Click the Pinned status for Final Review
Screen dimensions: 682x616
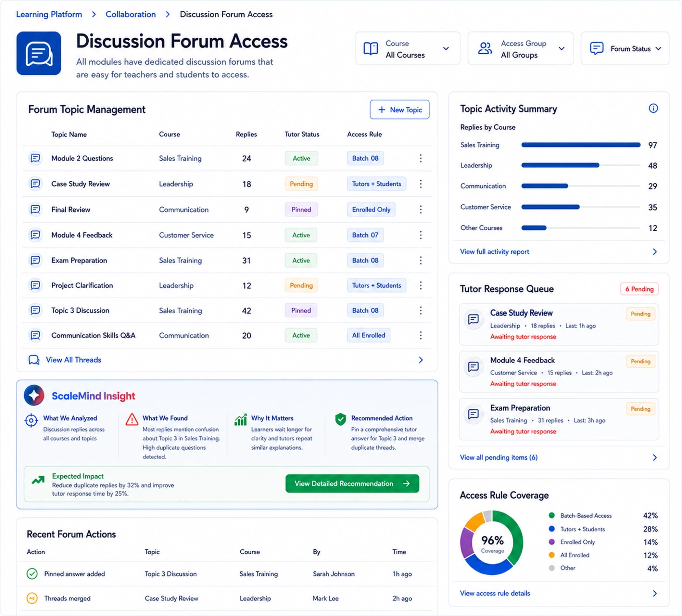click(x=301, y=210)
